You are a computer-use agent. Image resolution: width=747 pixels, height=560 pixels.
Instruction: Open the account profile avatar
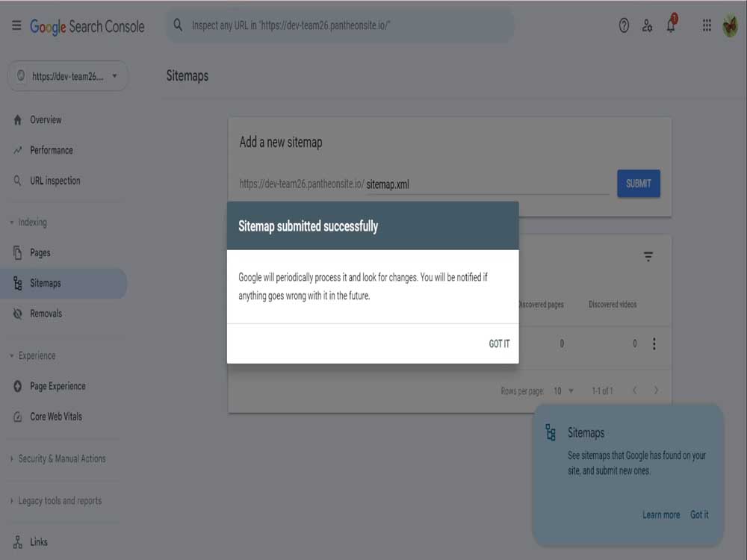click(730, 26)
